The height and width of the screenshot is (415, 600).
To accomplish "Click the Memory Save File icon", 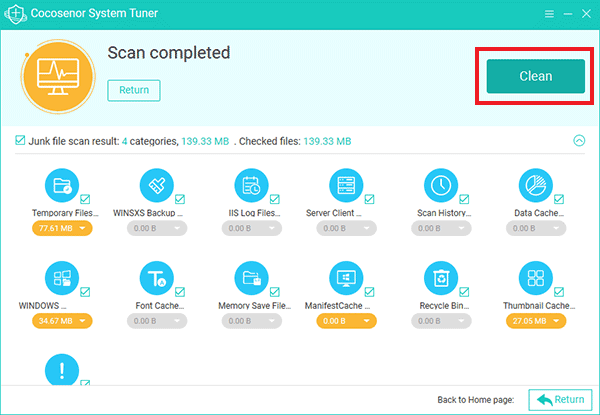I will coord(251,278).
